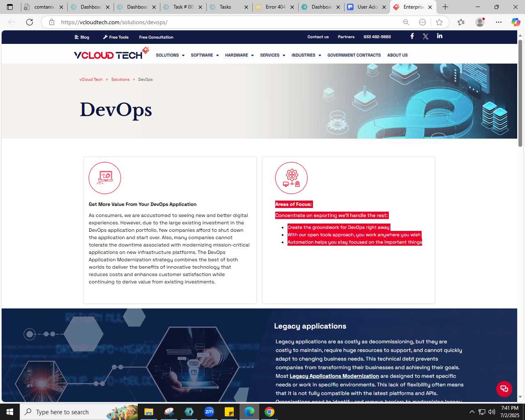Image resolution: width=525 pixels, height=420 pixels.
Task: View site information lock icon
Action: (52, 22)
